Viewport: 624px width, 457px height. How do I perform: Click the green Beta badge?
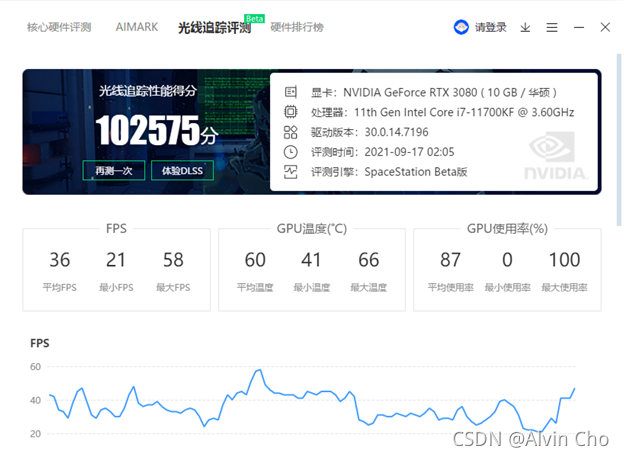[255, 18]
